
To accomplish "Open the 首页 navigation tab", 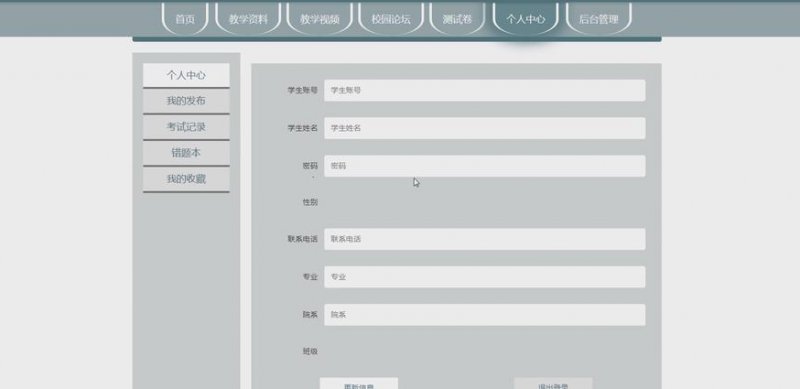I will 185,19.
